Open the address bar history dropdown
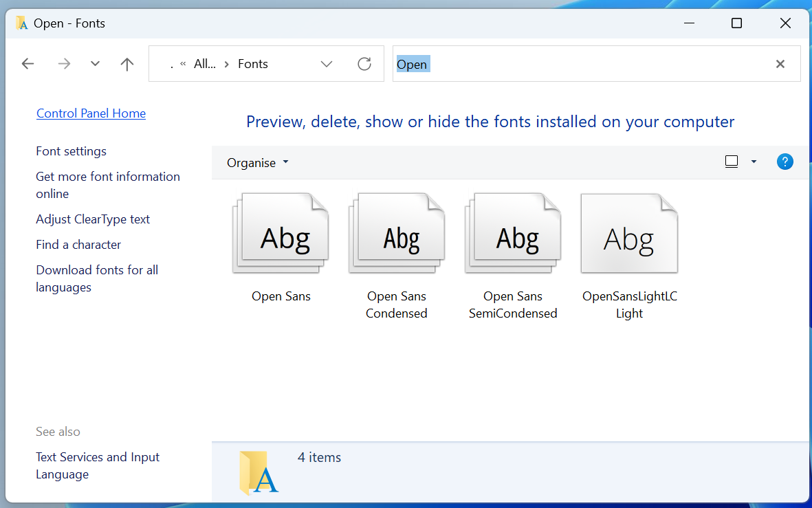The width and height of the screenshot is (812, 508). 327,64
